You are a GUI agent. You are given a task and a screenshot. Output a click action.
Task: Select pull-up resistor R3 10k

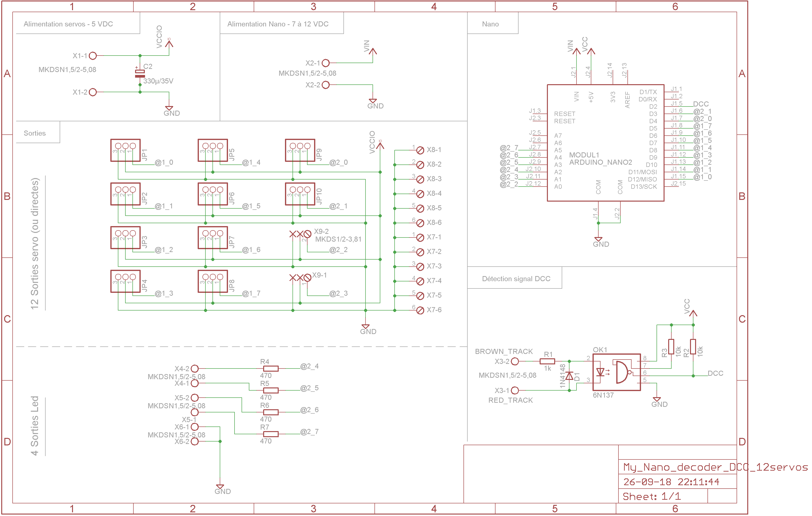tap(671, 347)
